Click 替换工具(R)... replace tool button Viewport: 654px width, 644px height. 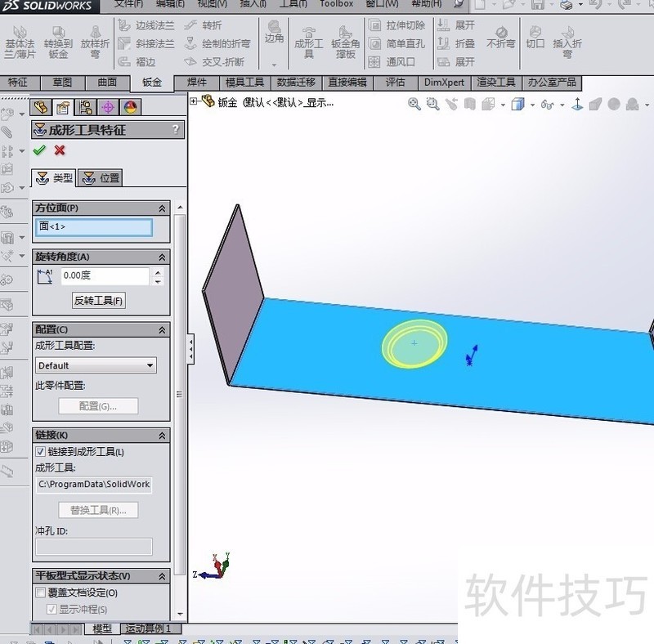click(98, 510)
